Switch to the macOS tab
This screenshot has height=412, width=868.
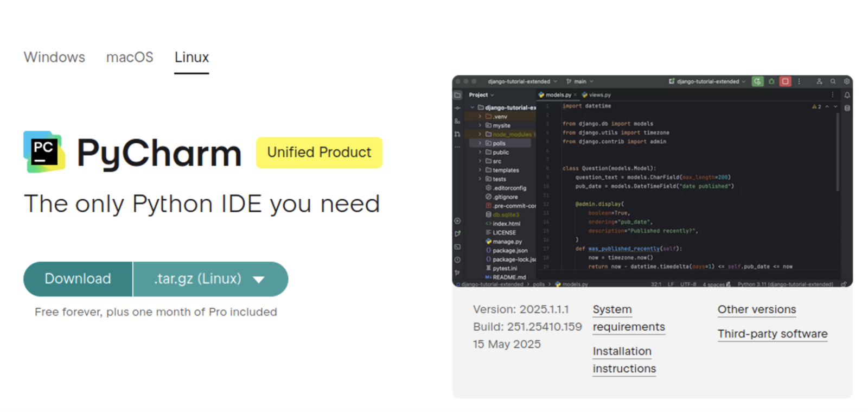point(130,57)
